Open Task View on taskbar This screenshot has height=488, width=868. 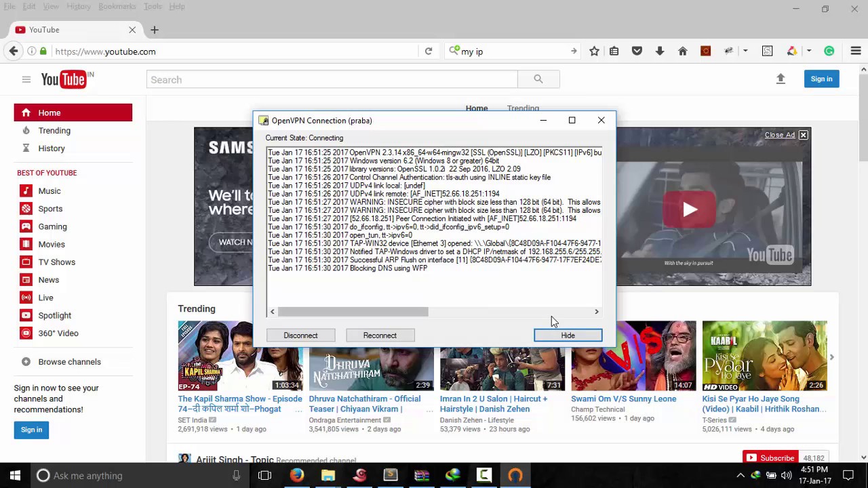click(x=264, y=475)
